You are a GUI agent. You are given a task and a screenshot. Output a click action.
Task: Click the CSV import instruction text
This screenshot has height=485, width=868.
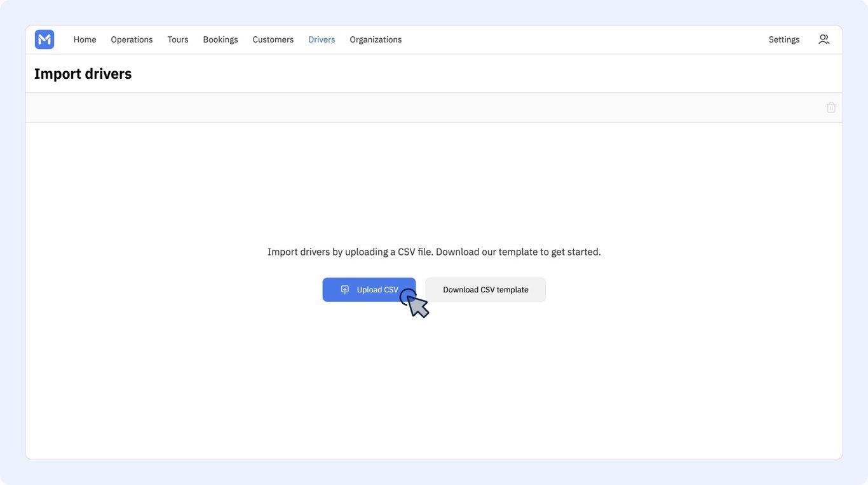434,252
